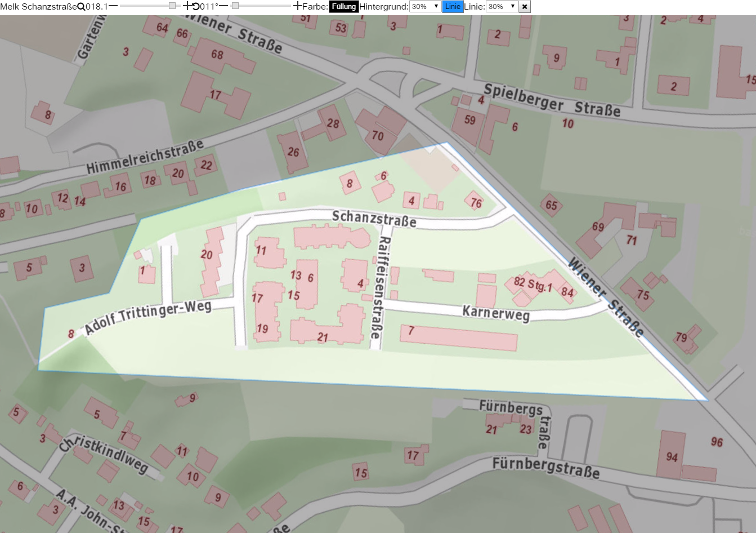
Task: Open the Linie opacity dropdown
Action: pyautogui.click(x=502, y=7)
